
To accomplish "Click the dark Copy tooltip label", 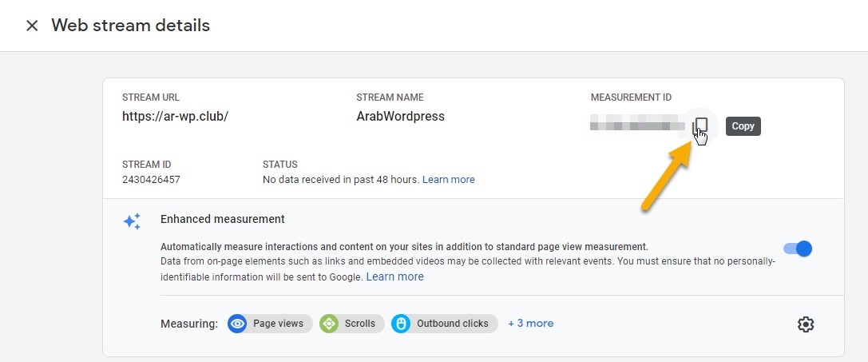I will pos(743,126).
